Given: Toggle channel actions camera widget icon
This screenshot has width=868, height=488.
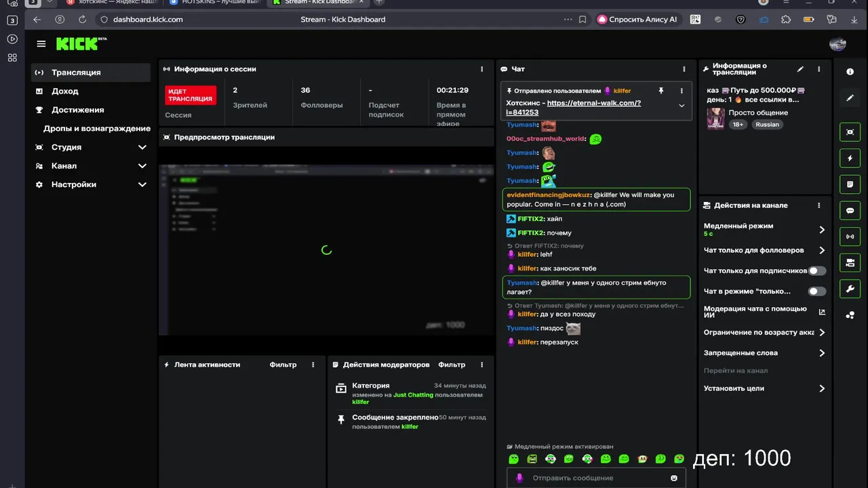Looking at the screenshot, I should pos(850,262).
